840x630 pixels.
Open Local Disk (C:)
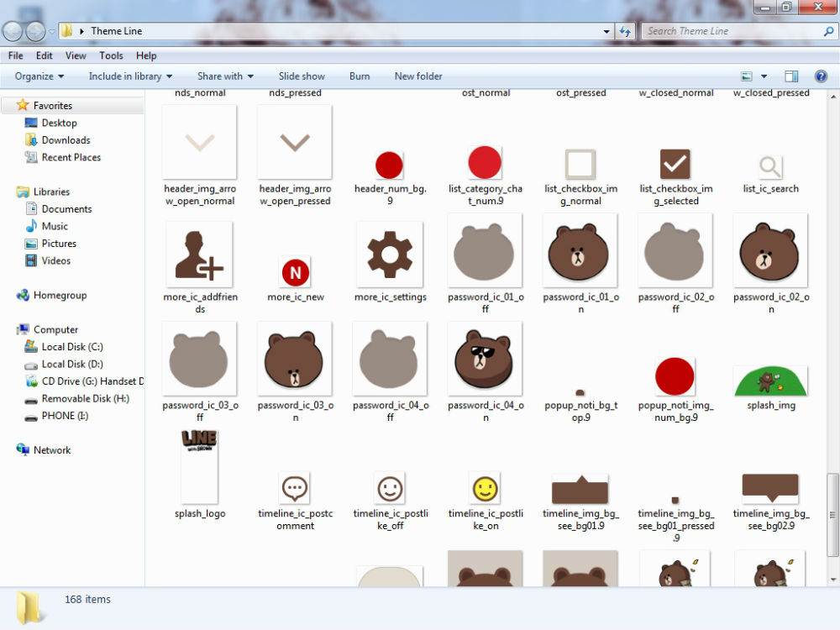(64, 347)
